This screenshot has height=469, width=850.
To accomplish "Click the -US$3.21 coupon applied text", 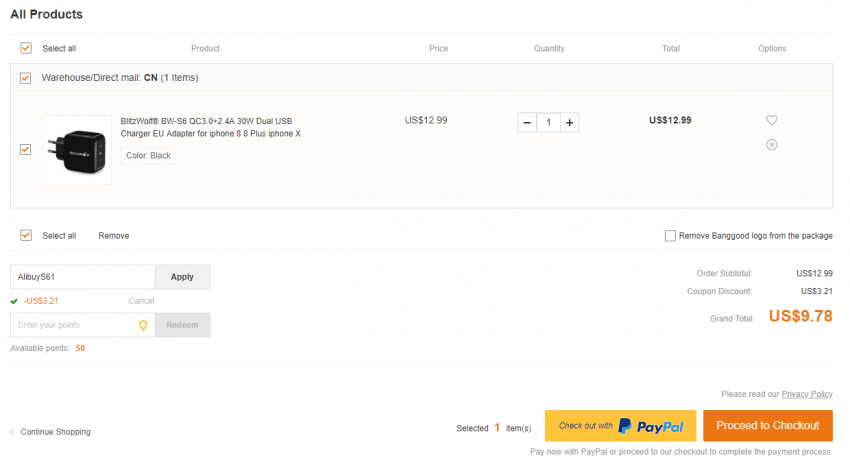I will click(x=41, y=301).
